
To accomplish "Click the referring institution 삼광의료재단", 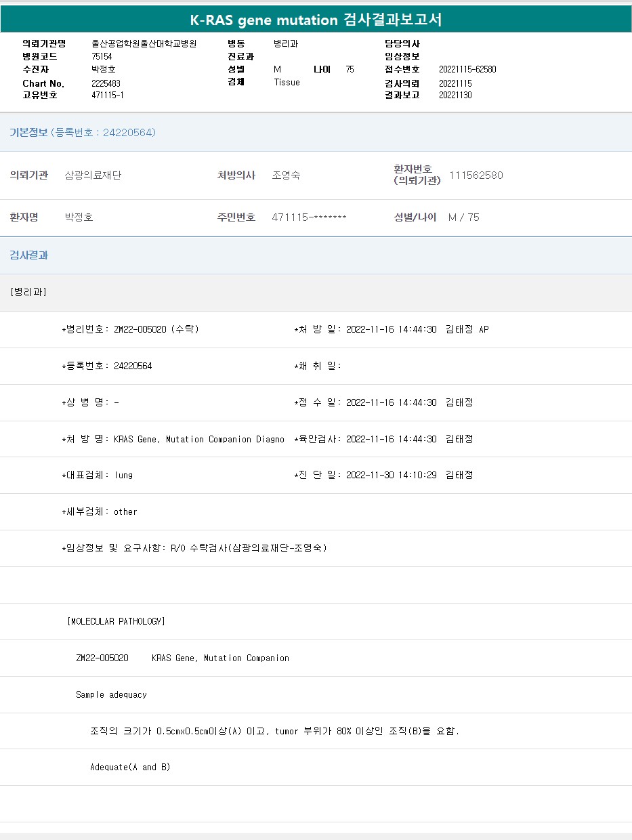I will pyautogui.click(x=93, y=175).
